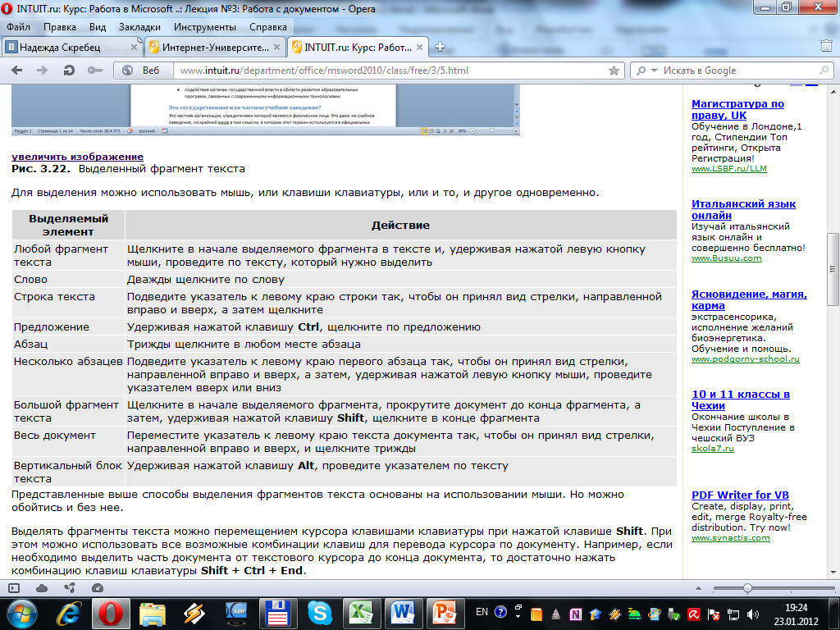The height and width of the screenshot is (630, 840).
Task: Toggle the Opera Turbo speedometer icon
Action: (98, 587)
